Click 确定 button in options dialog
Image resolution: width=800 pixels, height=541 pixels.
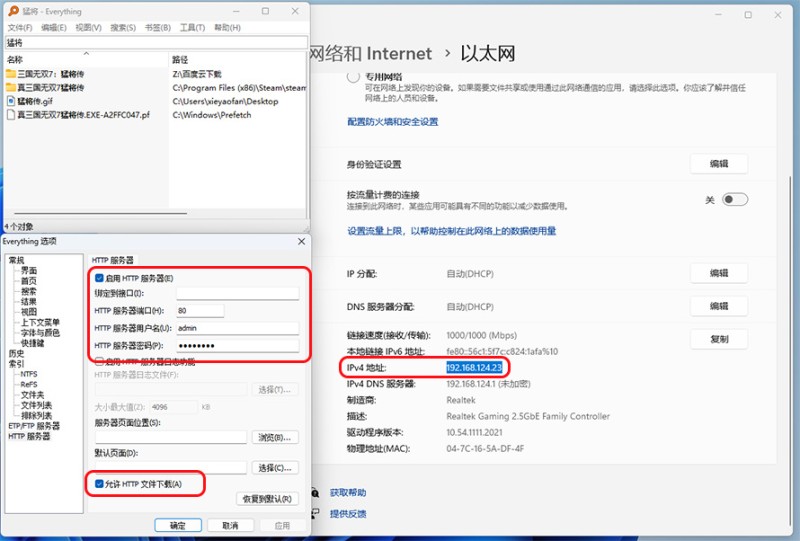pyautogui.click(x=178, y=525)
